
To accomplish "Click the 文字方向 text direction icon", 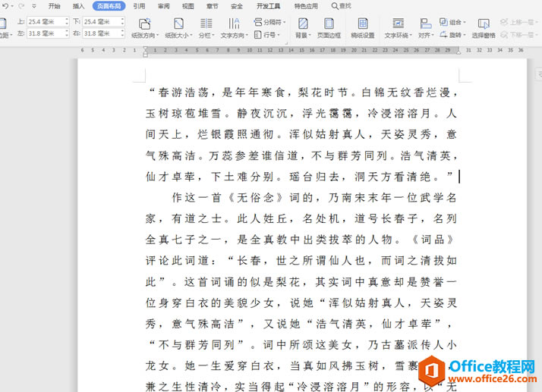I will 234,24.
